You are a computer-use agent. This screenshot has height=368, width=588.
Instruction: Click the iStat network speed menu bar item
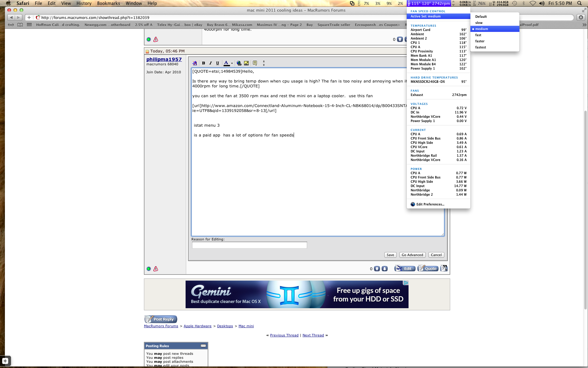point(462,3)
